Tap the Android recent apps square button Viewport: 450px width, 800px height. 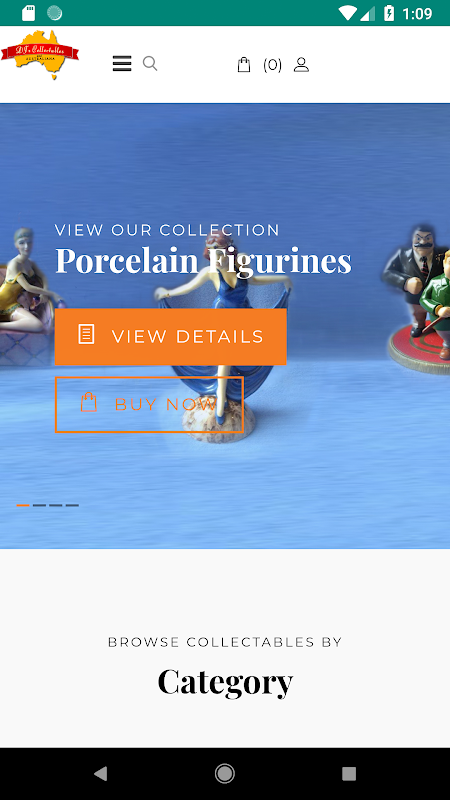[x=349, y=773]
